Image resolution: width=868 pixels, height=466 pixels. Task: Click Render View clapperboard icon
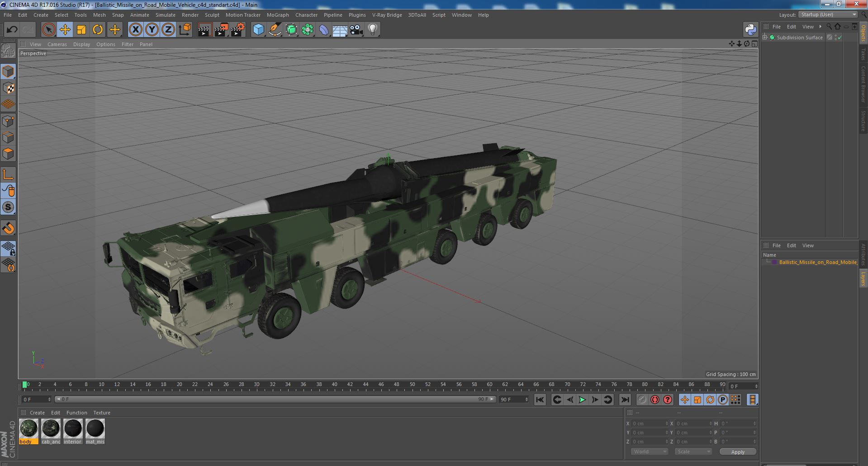point(204,30)
